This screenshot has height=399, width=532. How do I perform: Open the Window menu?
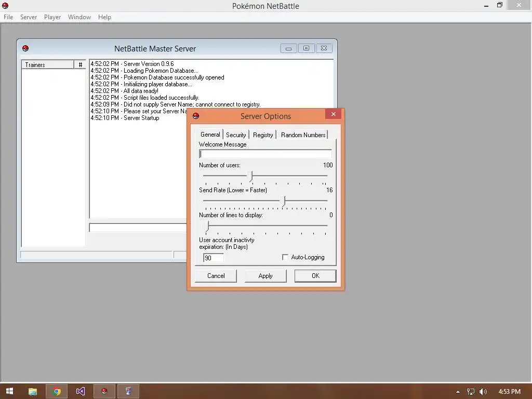[x=79, y=17]
